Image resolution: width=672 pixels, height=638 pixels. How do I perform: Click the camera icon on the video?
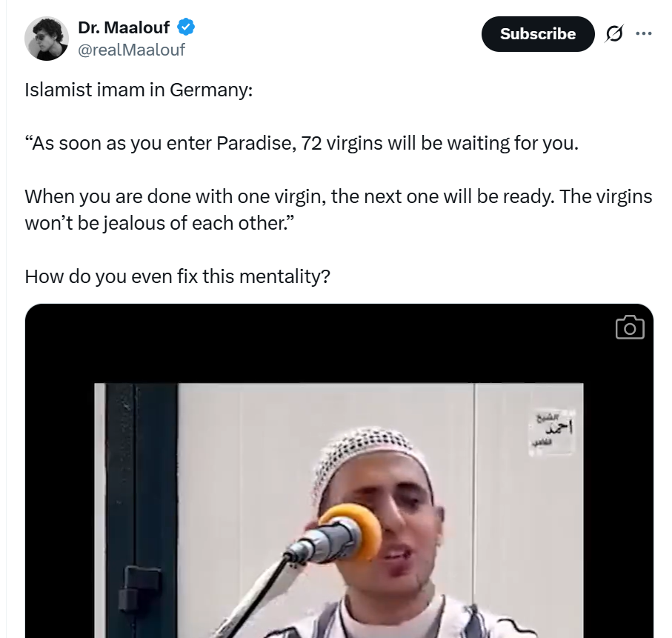point(630,328)
